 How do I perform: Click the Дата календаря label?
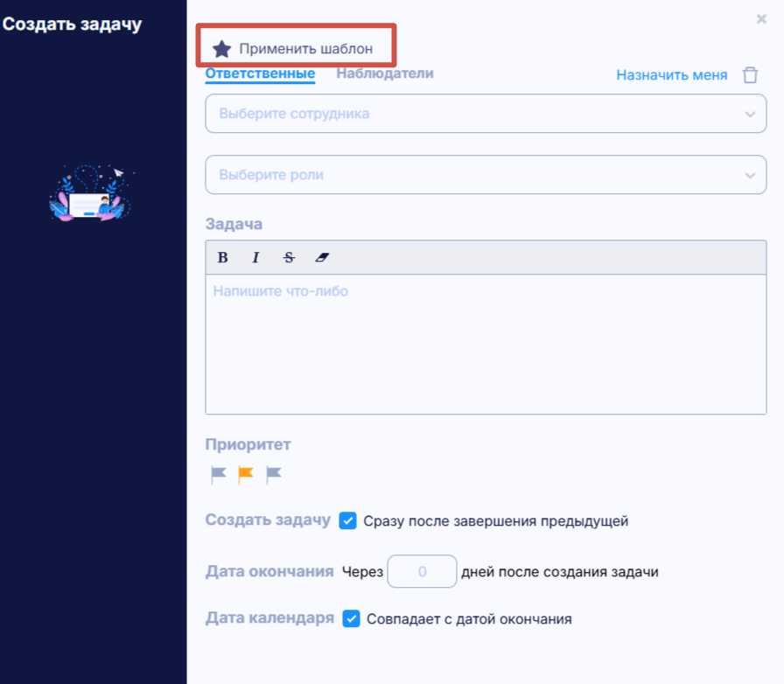click(269, 618)
